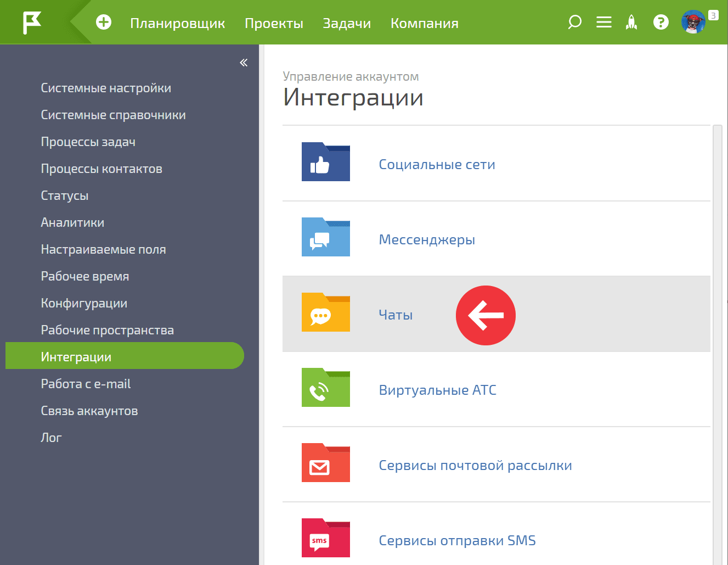Click the search magnifier icon
728x565 pixels.
click(574, 23)
